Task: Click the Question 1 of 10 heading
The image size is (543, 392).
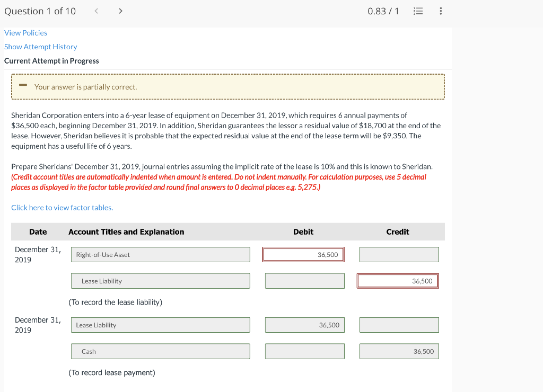Action: pyautogui.click(x=40, y=11)
